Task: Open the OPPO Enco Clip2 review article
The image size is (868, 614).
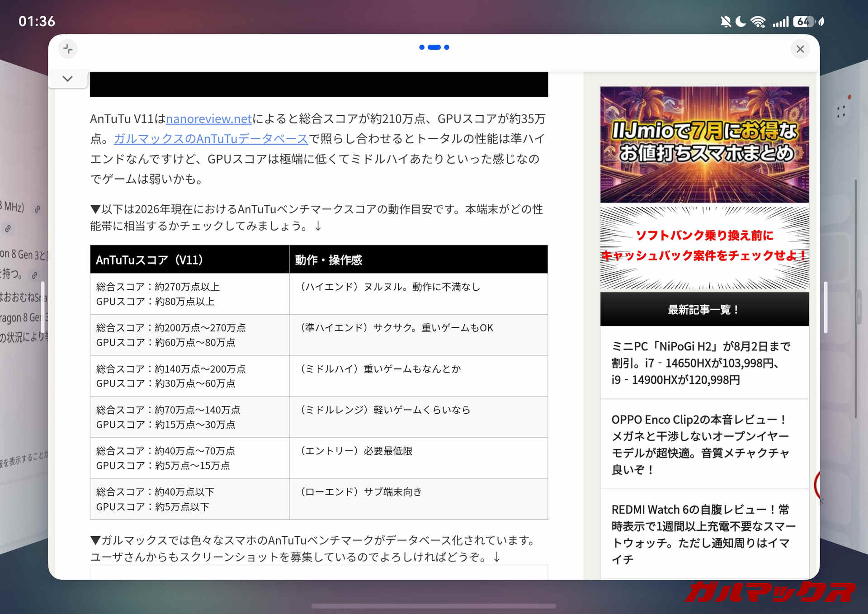Action: [x=704, y=444]
